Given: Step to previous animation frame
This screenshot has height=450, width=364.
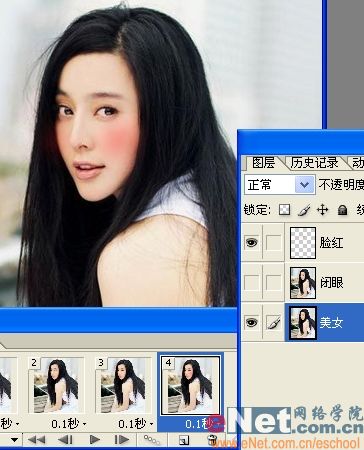Looking at the screenshot, I should point(66,440).
